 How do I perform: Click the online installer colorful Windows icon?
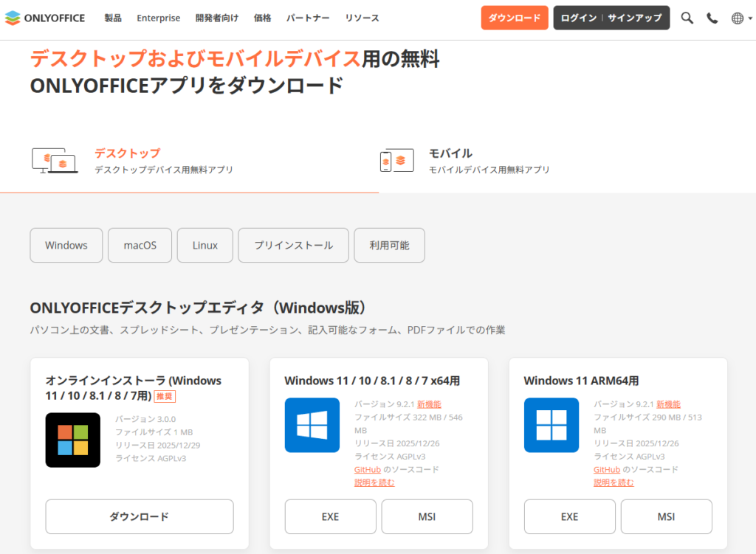coord(72,440)
